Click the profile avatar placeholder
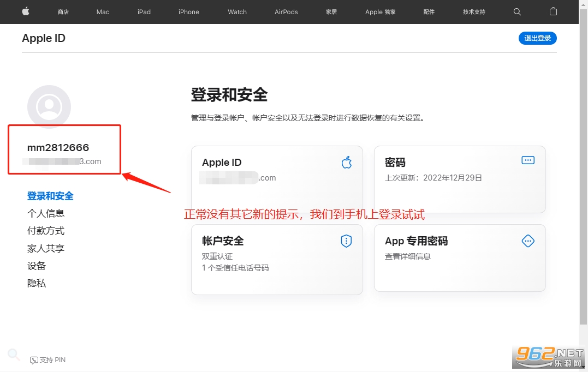Viewport: 588px width, 372px height. coord(49,107)
